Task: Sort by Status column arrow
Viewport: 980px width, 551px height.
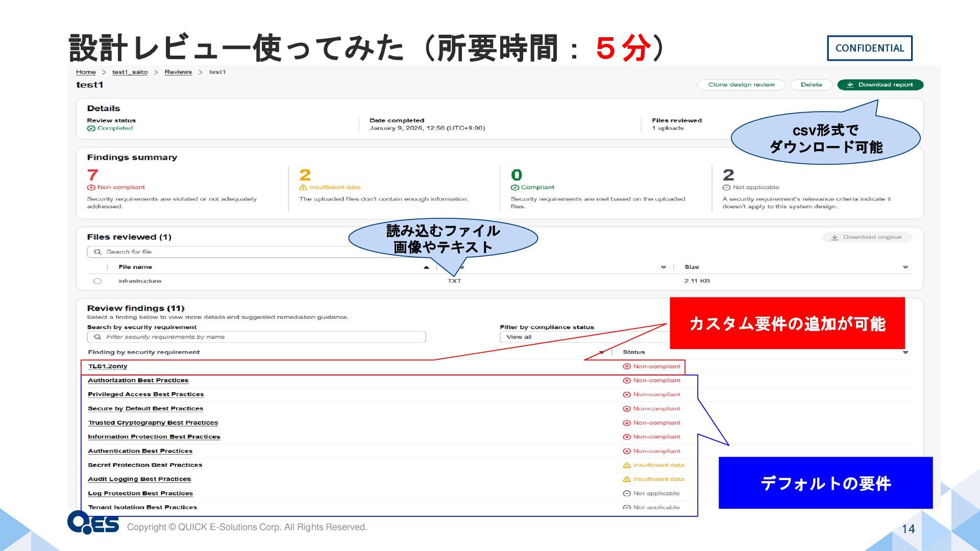Action: [x=905, y=353]
